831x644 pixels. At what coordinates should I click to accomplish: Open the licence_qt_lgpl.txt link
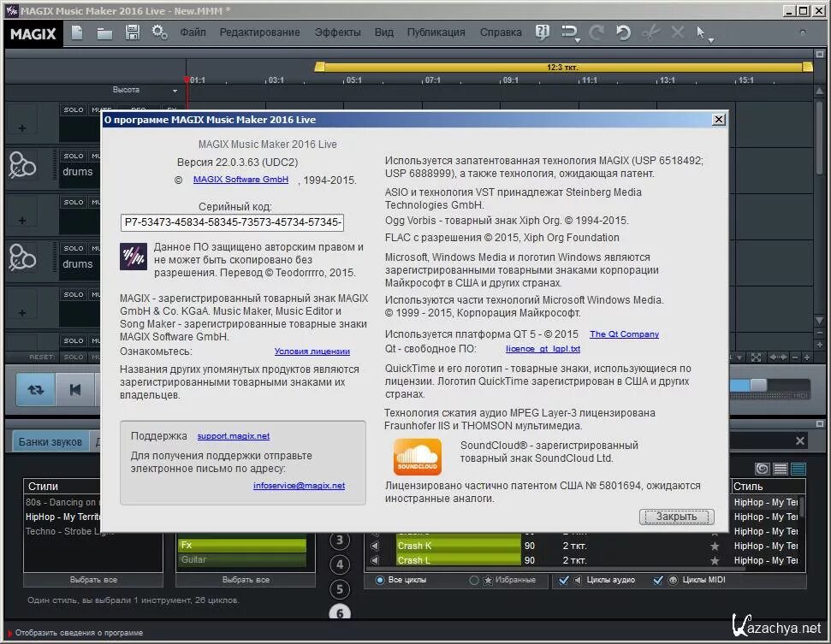pos(543,348)
